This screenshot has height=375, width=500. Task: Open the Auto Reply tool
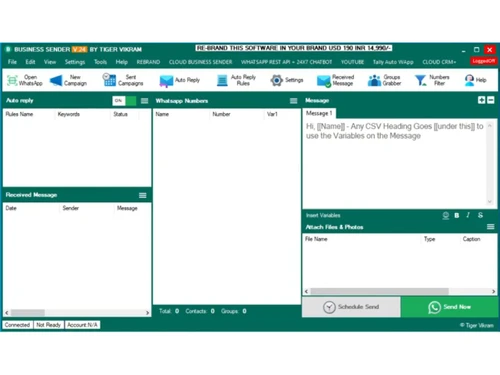tap(179, 80)
